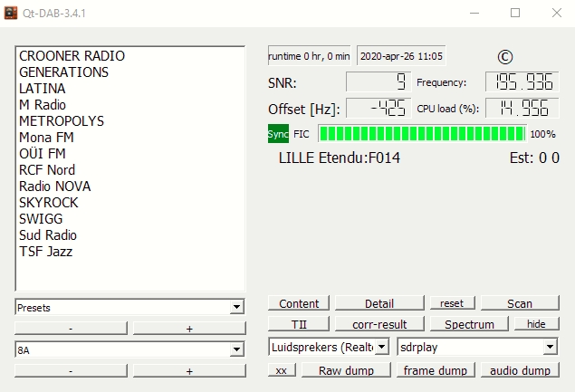This screenshot has height=392, width=575.
Task: Click the green Sync indicator
Action: (278, 134)
